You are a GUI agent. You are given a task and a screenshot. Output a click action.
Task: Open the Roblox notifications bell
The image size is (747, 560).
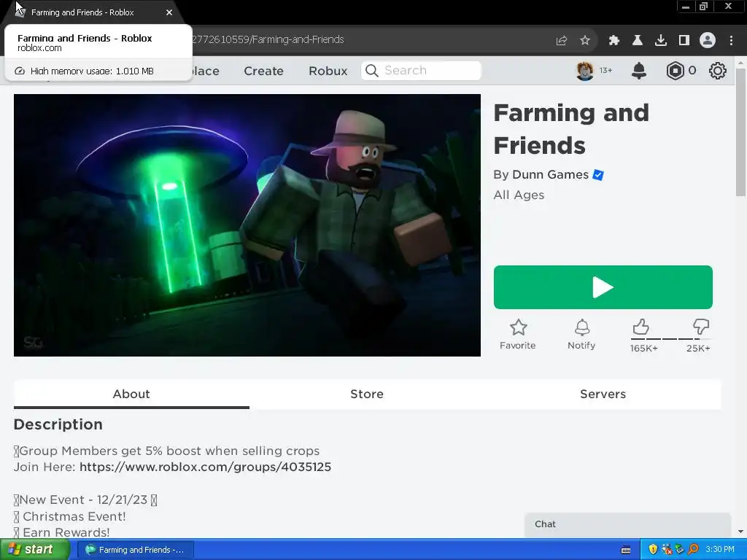pos(639,71)
